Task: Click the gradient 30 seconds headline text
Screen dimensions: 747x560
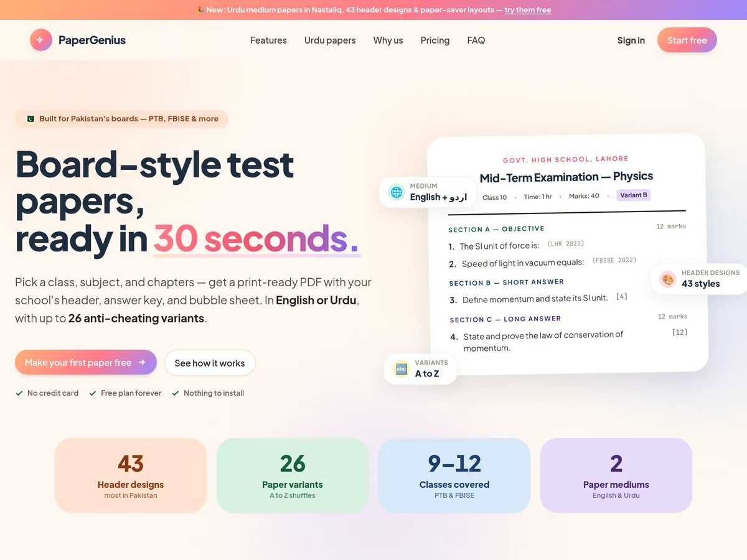Action: pos(256,238)
